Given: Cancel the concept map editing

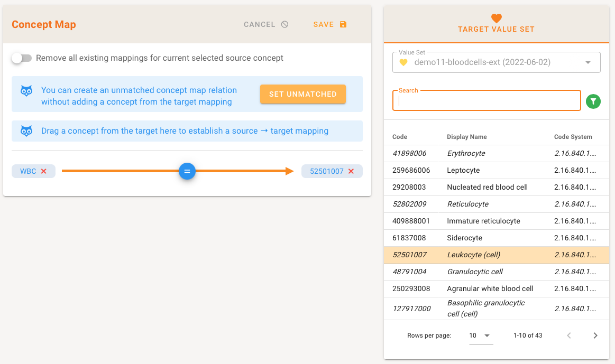Looking at the screenshot, I should coord(266,24).
